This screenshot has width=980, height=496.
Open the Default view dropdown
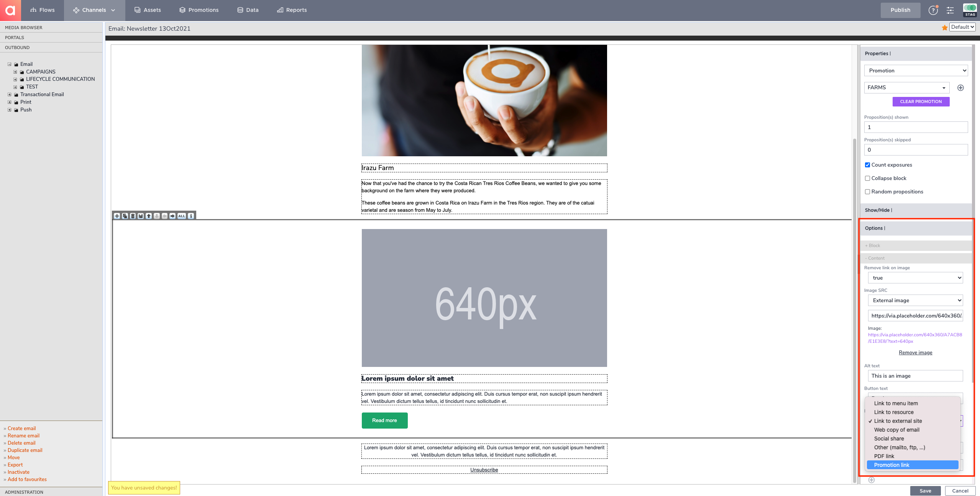click(x=963, y=27)
